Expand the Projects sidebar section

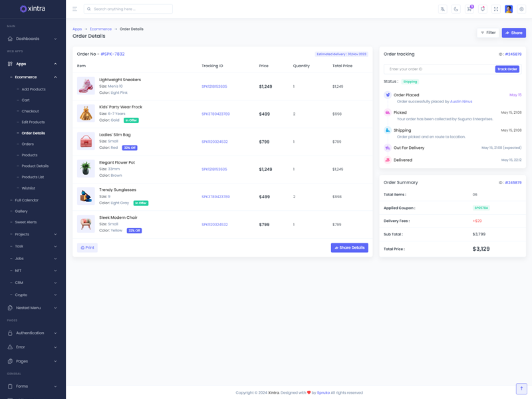pos(33,234)
